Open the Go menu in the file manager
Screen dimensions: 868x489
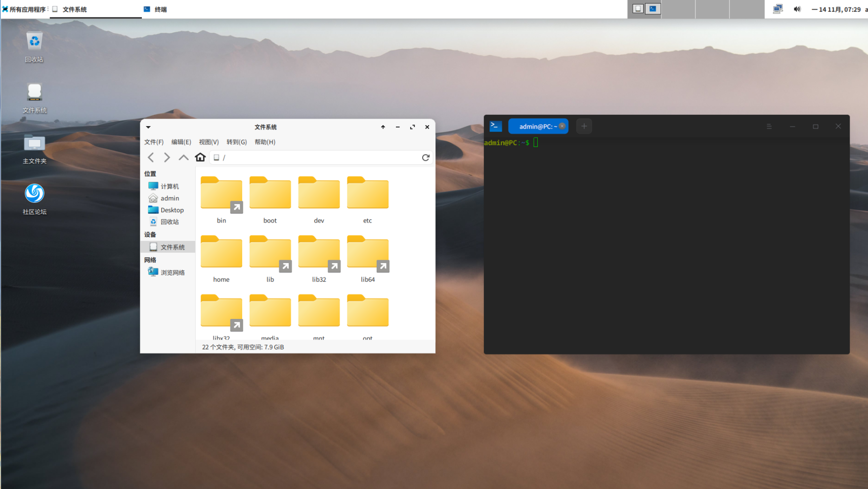click(236, 142)
